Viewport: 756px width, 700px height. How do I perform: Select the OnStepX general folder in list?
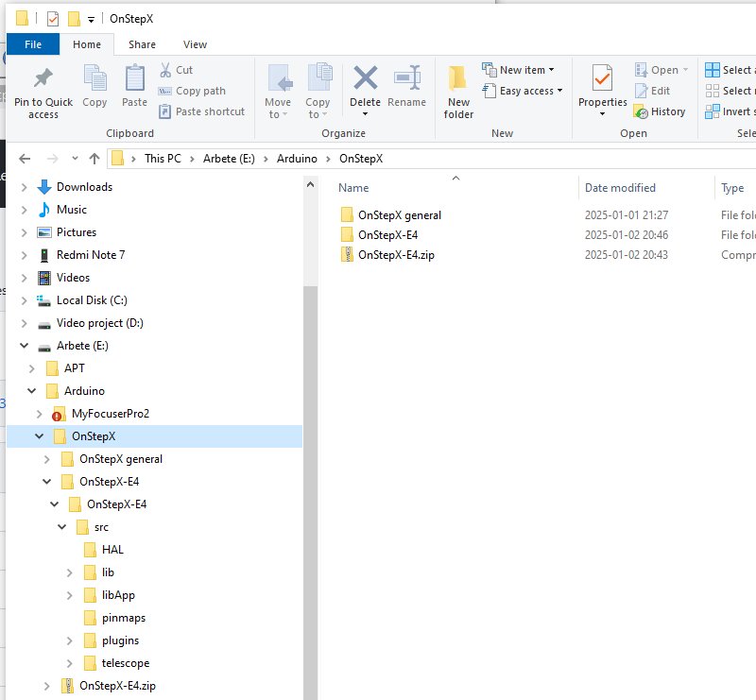[400, 215]
